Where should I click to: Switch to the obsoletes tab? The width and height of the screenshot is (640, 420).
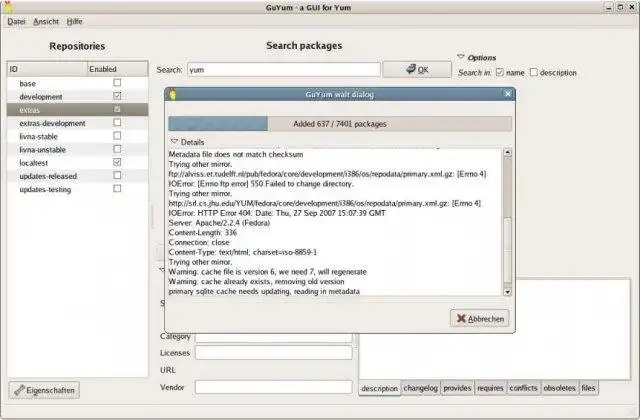560,388
